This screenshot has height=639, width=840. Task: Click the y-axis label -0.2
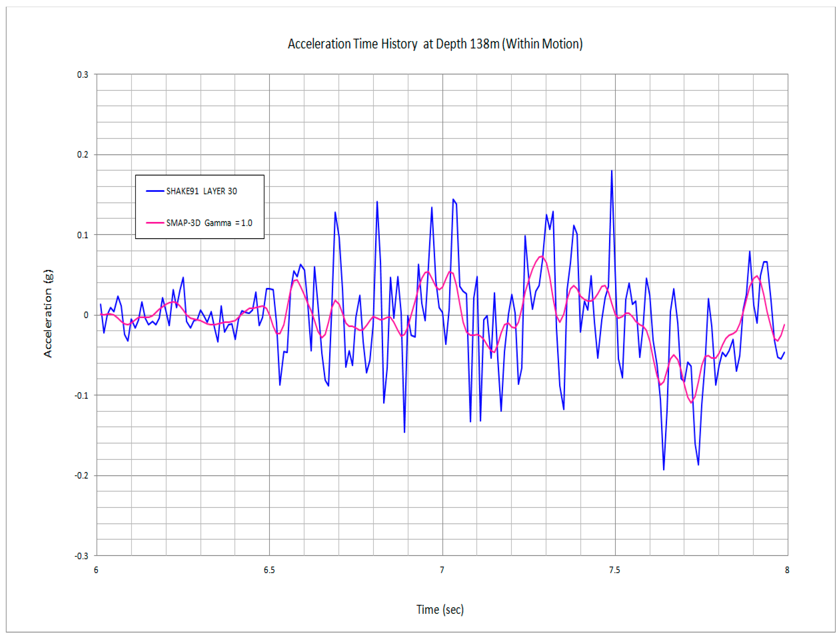pyautogui.click(x=81, y=476)
